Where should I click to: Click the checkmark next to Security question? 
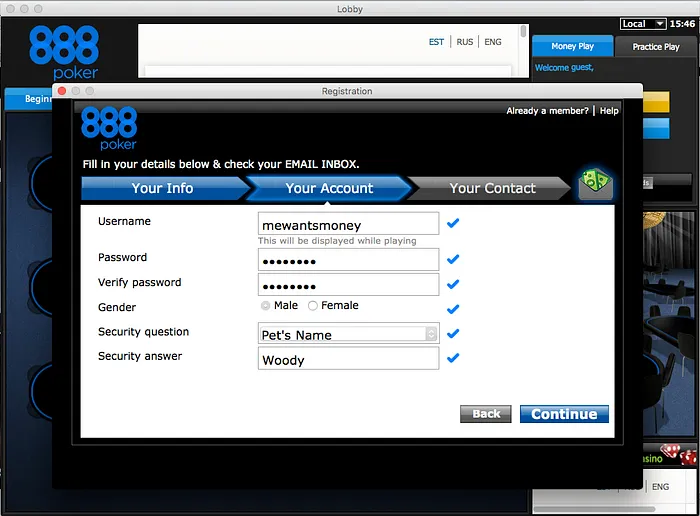(x=453, y=333)
